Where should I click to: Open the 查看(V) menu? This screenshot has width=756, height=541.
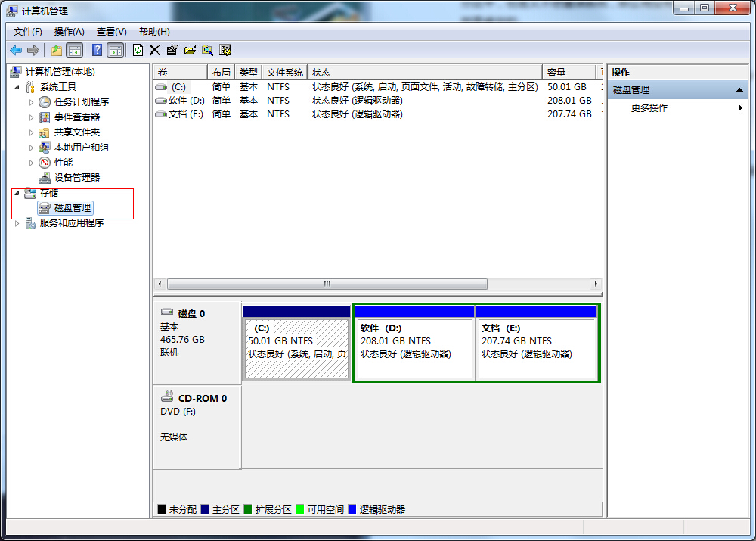111,32
